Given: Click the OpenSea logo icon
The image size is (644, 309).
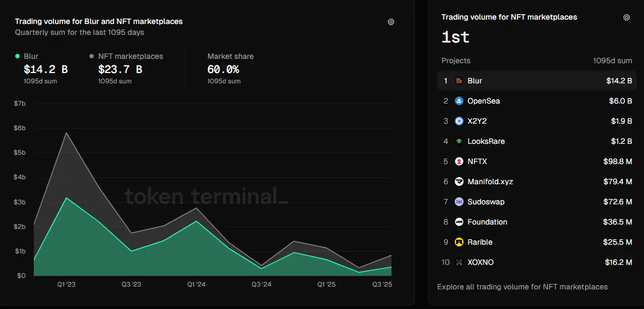Looking at the screenshot, I should [x=459, y=101].
